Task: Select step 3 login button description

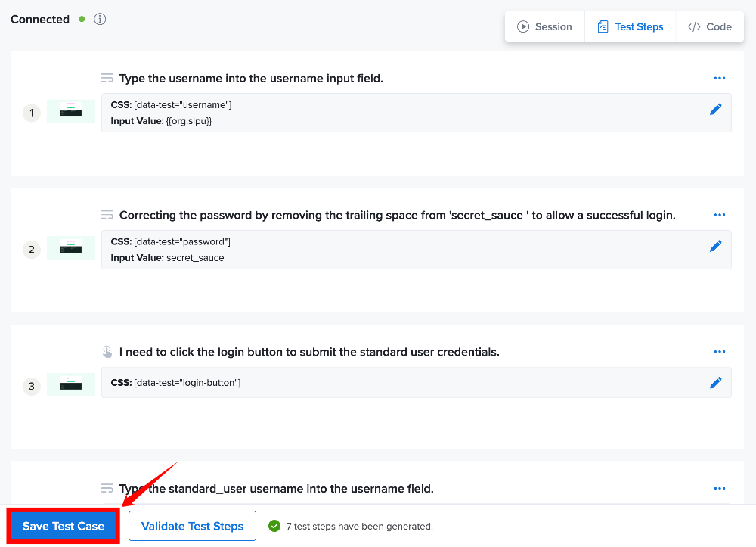Action: [309, 352]
